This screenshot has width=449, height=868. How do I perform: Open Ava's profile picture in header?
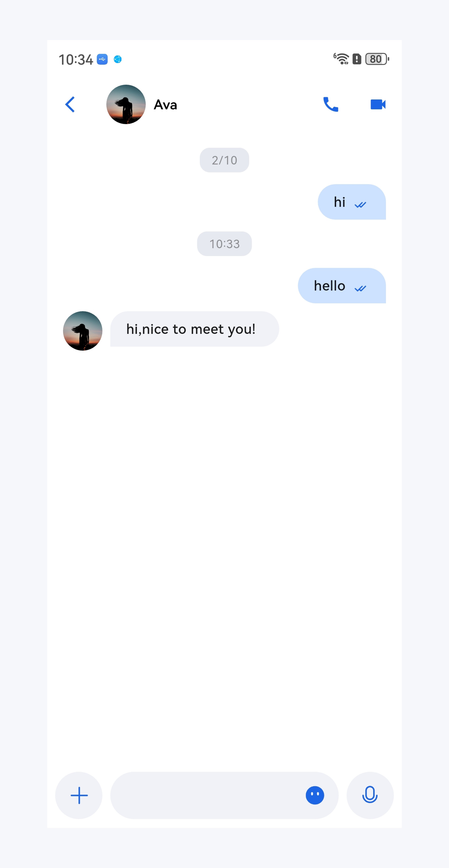click(x=126, y=104)
